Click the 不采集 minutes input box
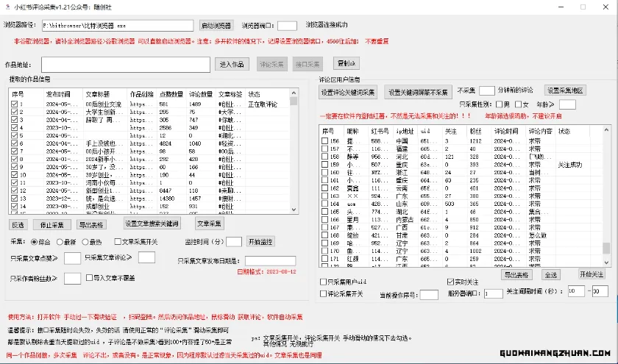 [487, 90]
